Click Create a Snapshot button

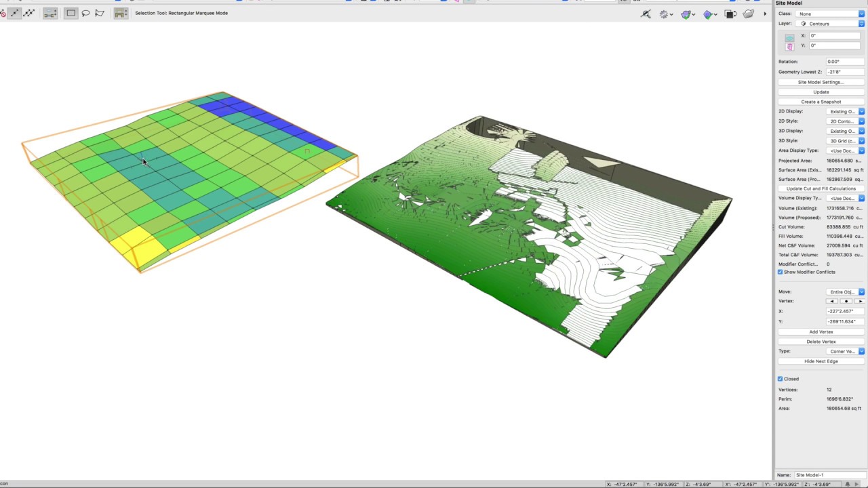point(821,102)
